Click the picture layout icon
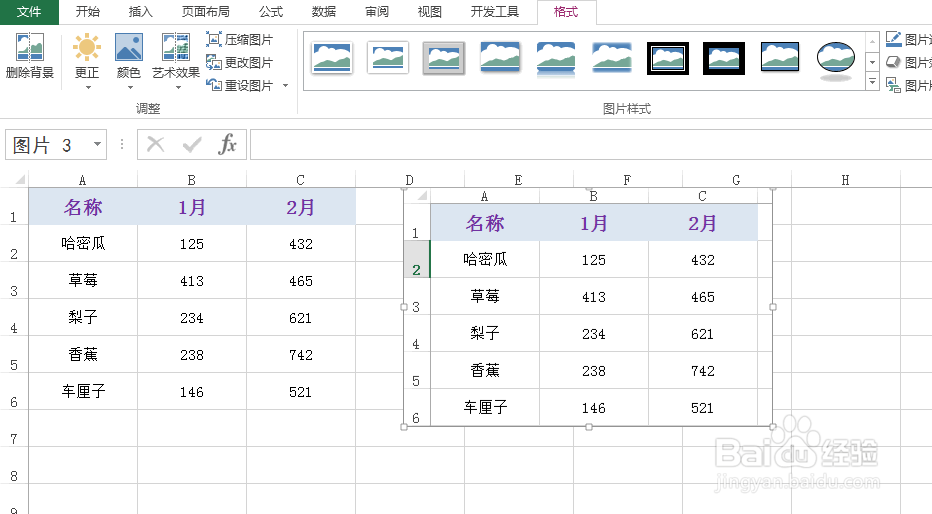Image resolution: width=932 pixels, height=514 pixels. pos(893,86)
